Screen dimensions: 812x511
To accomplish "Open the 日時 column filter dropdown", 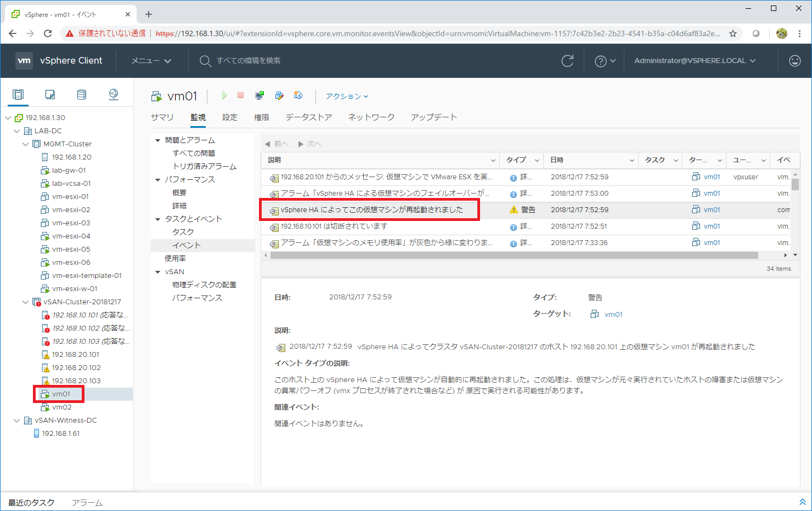I will pos(631,161).
